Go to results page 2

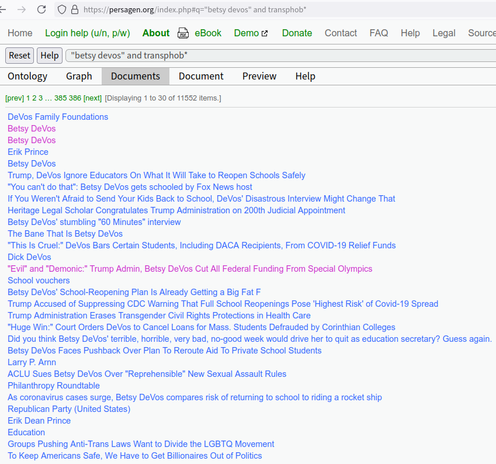point(34,98)
